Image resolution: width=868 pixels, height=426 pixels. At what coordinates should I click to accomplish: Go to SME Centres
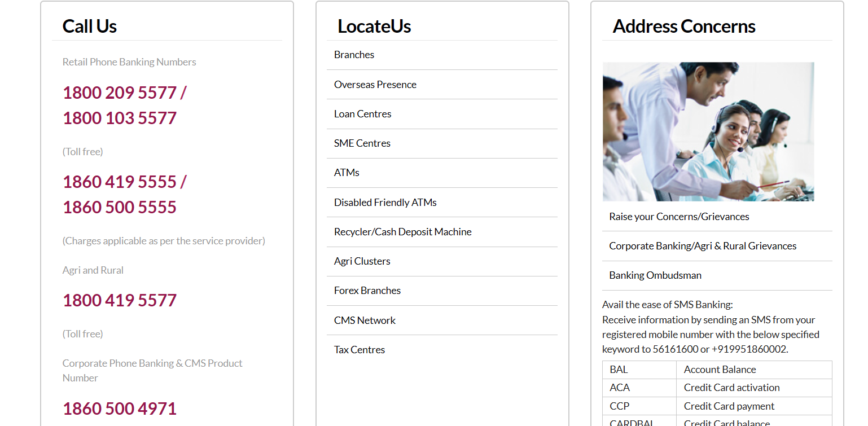coord(362,143)
